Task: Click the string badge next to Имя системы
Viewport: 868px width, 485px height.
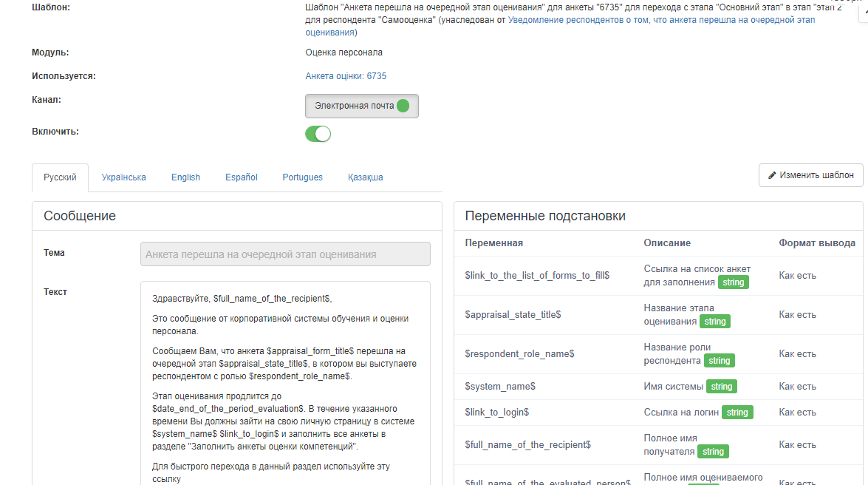Action: pos(721,387)
